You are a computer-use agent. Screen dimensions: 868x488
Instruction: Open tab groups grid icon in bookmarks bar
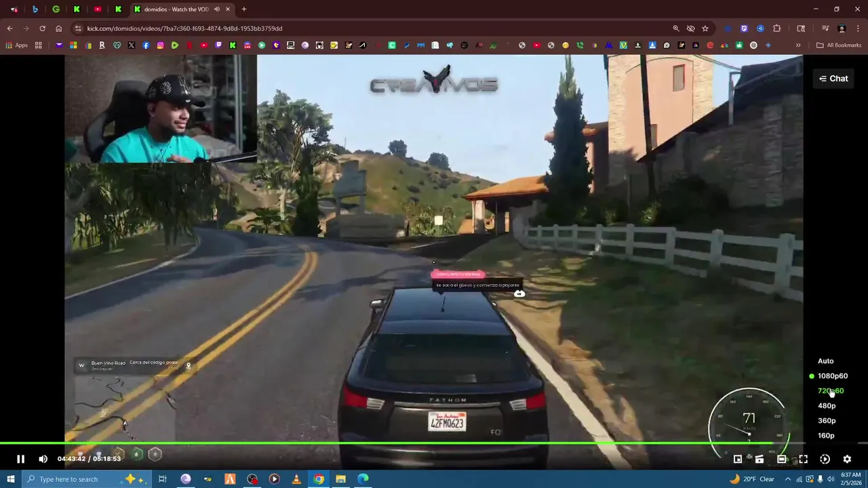coord(39,45)
